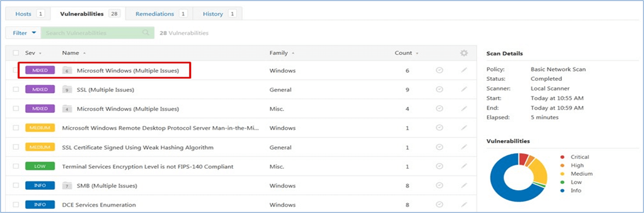Open the Filter dropdown
This screenshot has height=213, width=644.
point(24,33)
